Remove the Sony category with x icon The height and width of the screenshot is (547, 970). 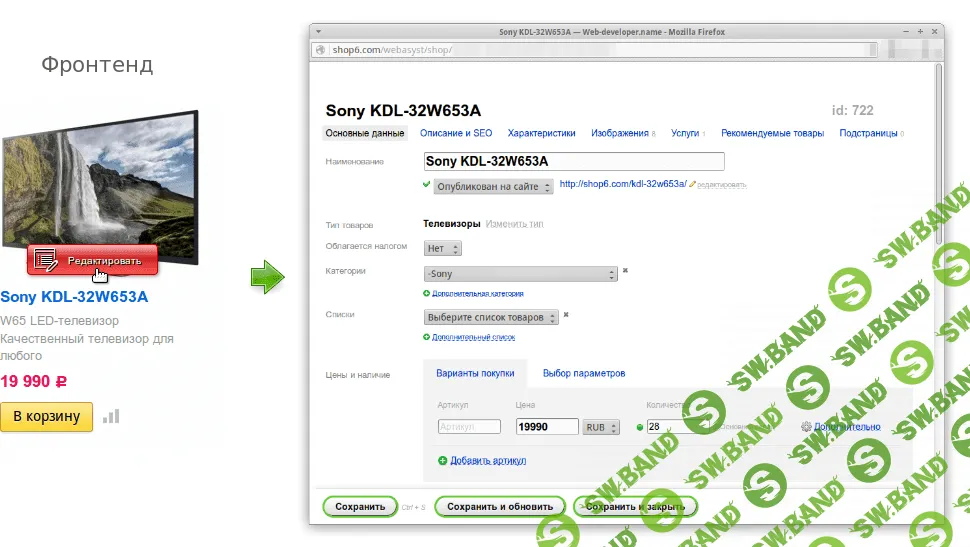tap(625, 270)
